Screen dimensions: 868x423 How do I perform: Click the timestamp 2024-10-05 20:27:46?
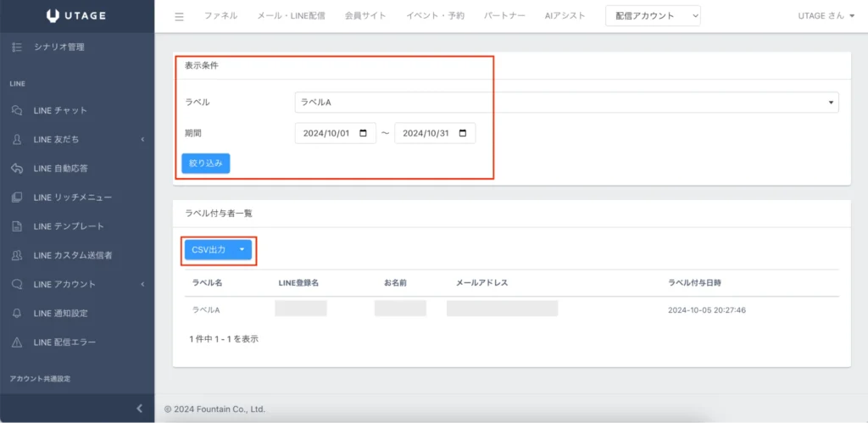tap(707, 310)
